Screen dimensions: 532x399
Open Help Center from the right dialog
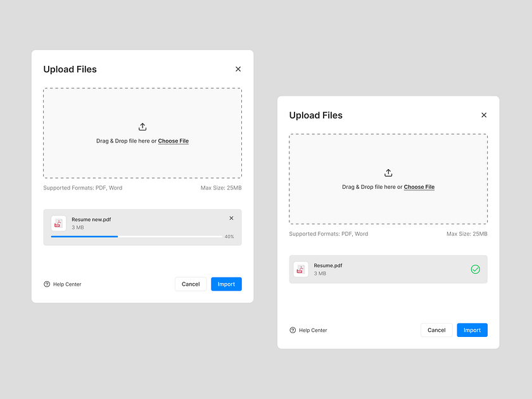click(x=312, y=330)
